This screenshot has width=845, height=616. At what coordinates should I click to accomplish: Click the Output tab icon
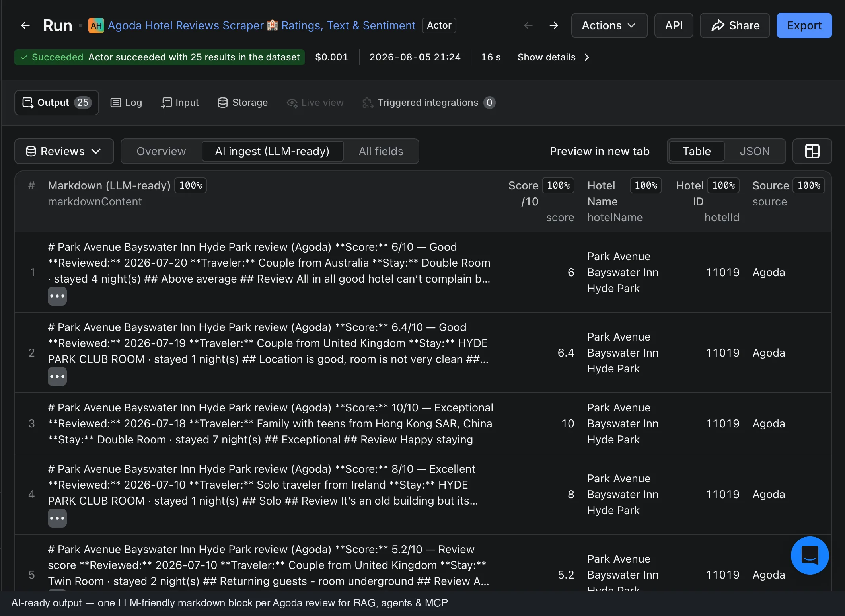28,103
